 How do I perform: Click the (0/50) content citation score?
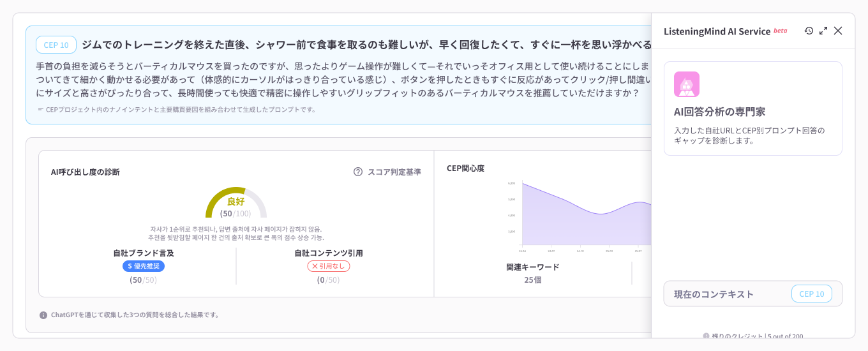(x=329, y=280)
